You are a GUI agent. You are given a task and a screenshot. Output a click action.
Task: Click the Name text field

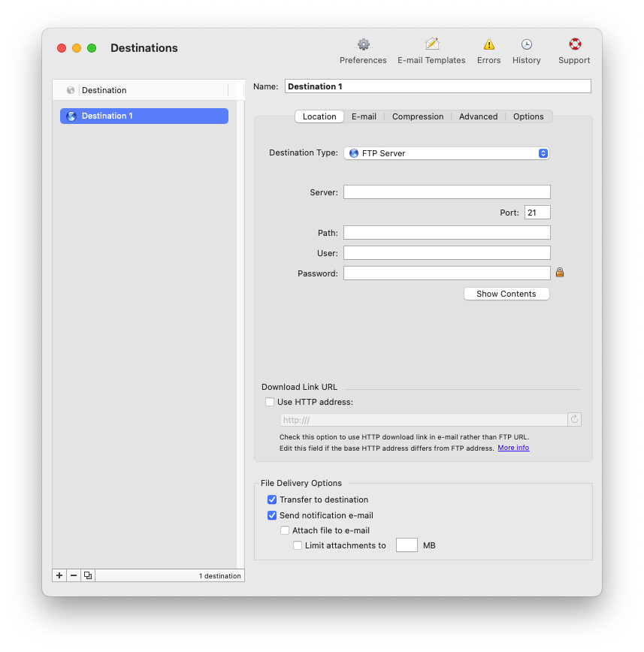[x=437, y=86]
